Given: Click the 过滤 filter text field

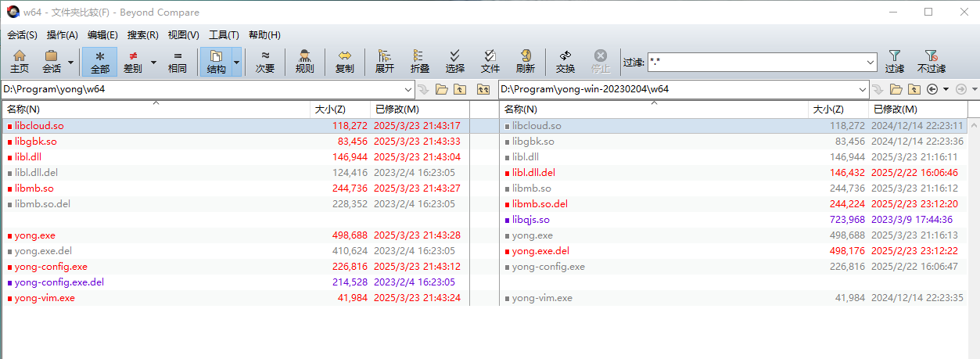Looking at the screenshot, I should [756, 62].
